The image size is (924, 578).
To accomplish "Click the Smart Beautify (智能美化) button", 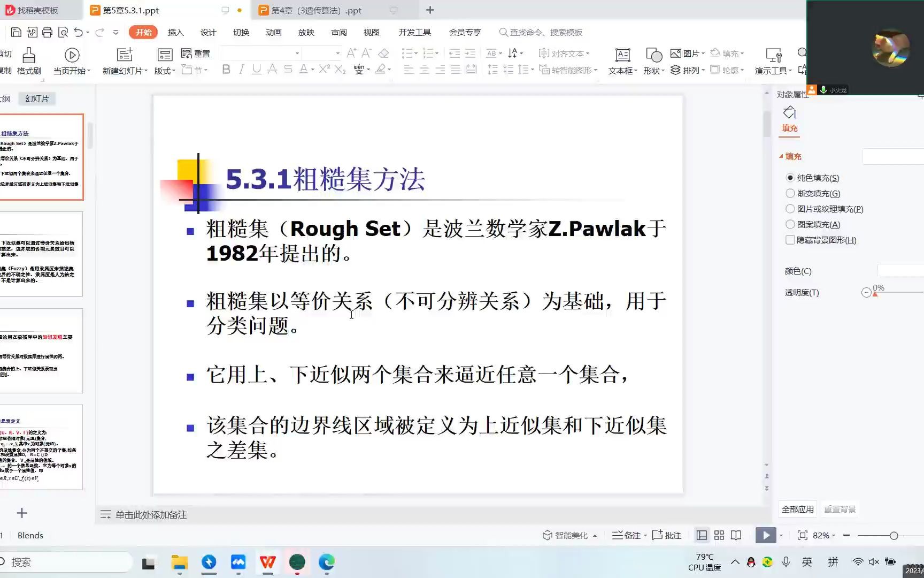I will [x=570, y=535].
